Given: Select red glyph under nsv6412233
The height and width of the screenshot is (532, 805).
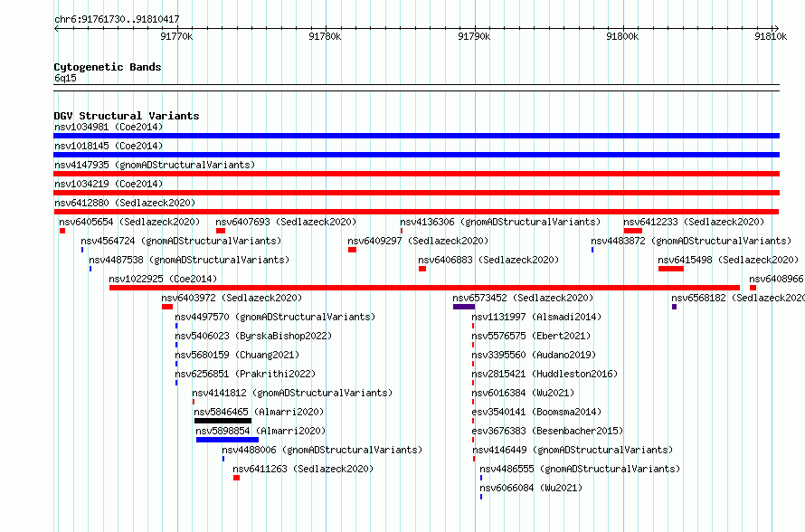Looking at the screenshot, I should pos(633,231).
